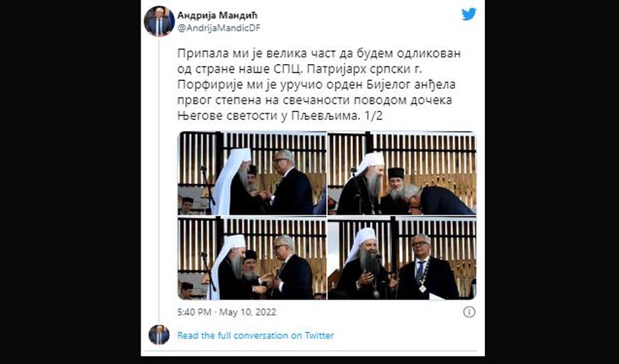Click the small avatar beside Read full conversation

pos(159,335)
